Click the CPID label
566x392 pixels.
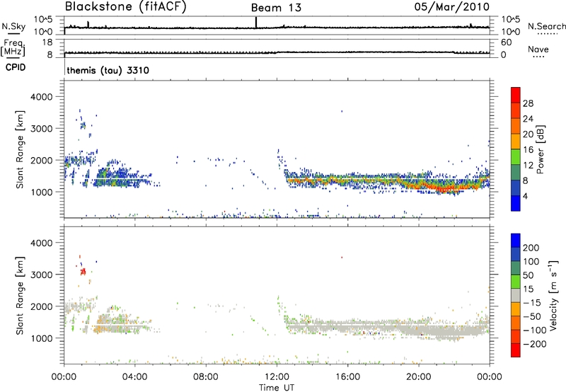[16, 67]
